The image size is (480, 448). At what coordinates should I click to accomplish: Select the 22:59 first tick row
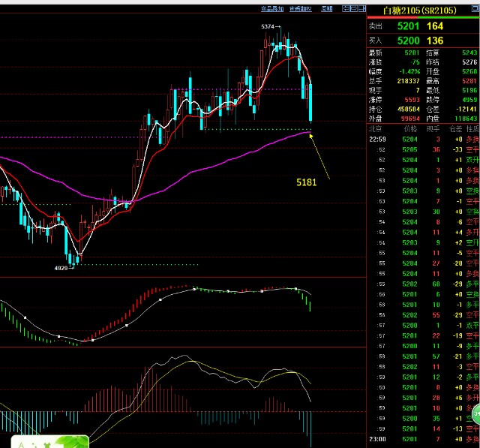coord(423,139)
